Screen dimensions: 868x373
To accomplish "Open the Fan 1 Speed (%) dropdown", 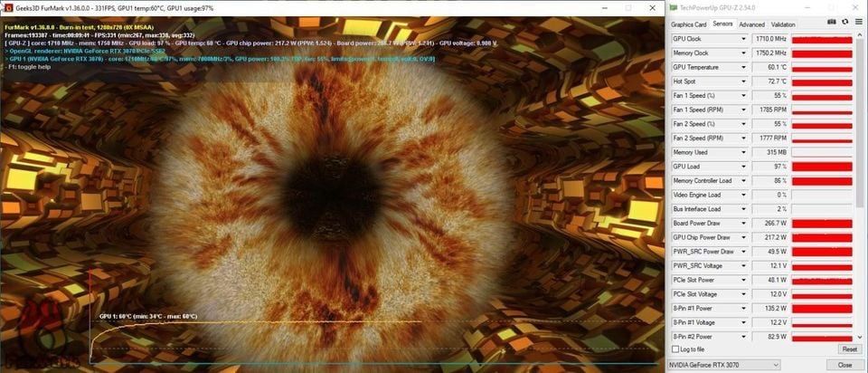I will [743, 95].
